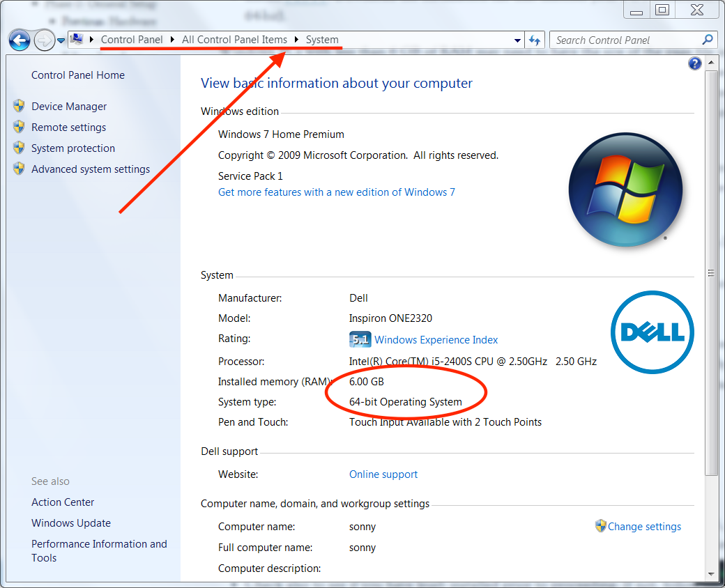The width and height of the screenshot is (725, 588).
Task: Click the View basic information heading
Action: (x=337, y=83)
